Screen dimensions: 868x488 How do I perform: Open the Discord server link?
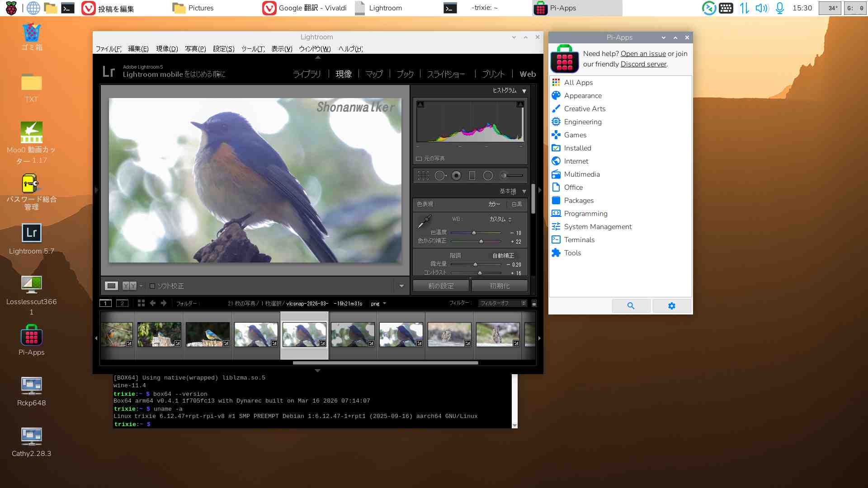(643, 64)
